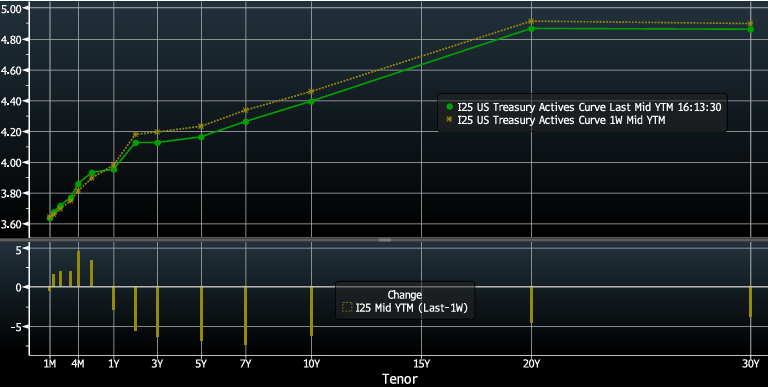The width and height of the screenshot is (768, 388).
Task: Click the dotted square marker beside I25 Mid YTM (Last-1W)
Action: point(347,308)
